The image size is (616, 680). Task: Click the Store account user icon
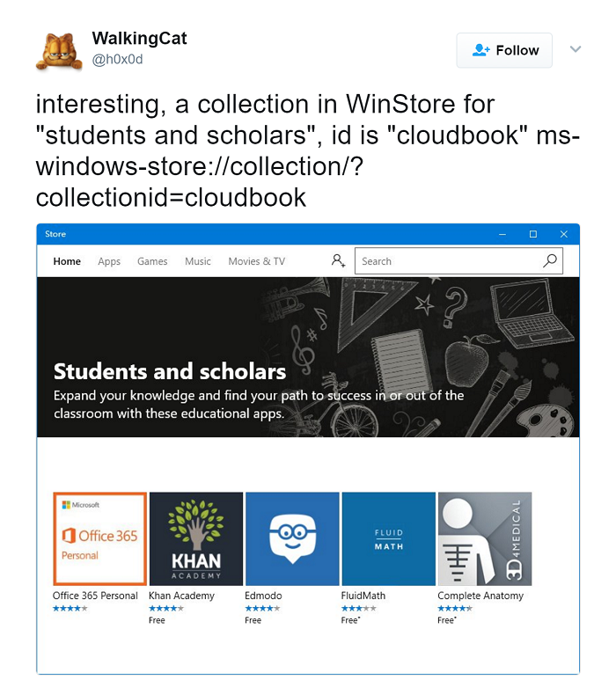coord(338,260)
